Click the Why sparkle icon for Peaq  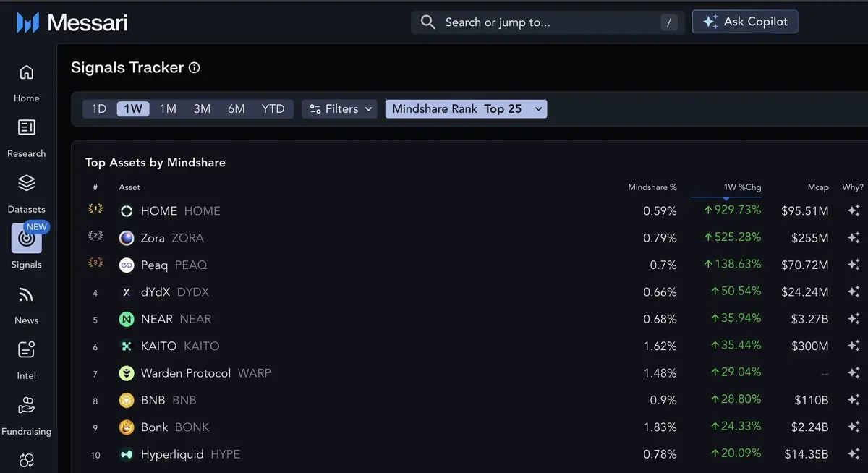[x=854, y=265]
